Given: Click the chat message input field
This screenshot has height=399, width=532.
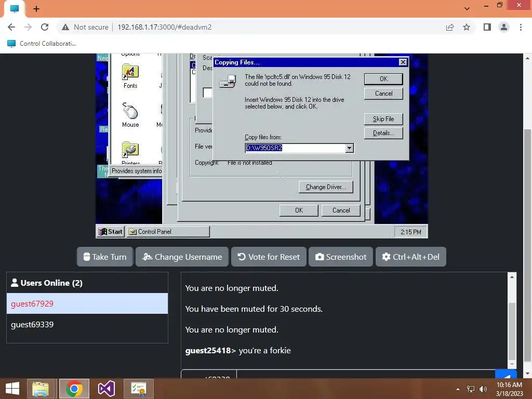Looking at the screenshot, I should [x=366, y=375].
